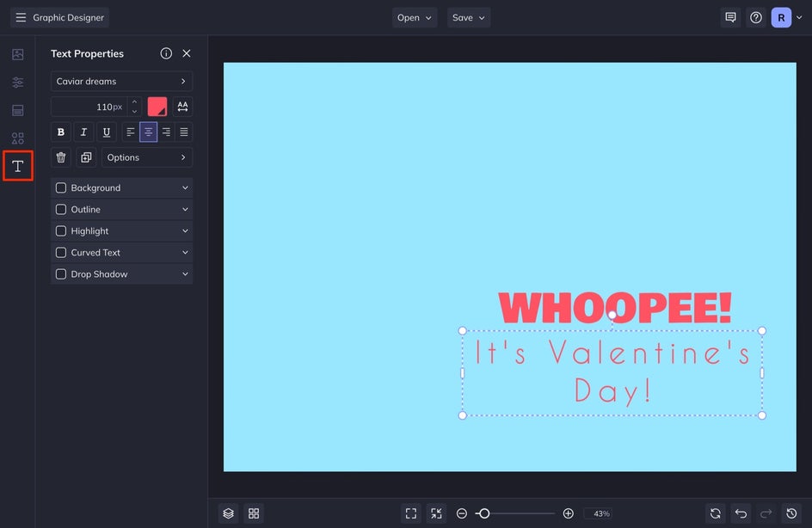Open the Layers panel icon
The width and height of the screenshot is (812, 528).
(228, 513)
